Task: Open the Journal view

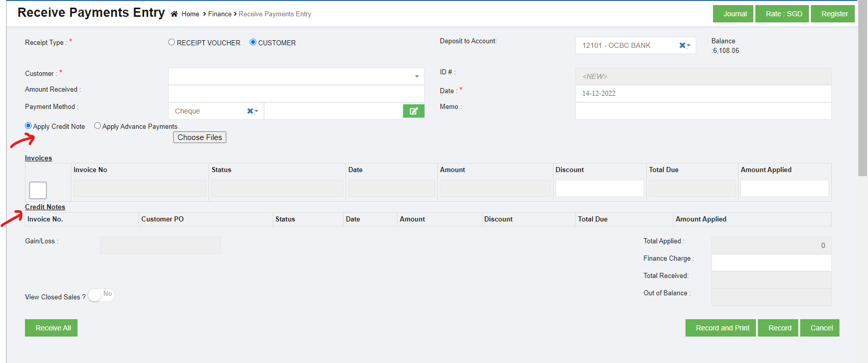Action: click(734, 14)
